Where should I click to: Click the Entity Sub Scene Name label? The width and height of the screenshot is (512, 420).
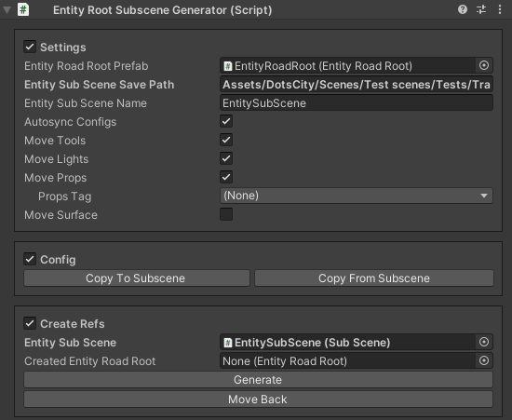(86, 103)
